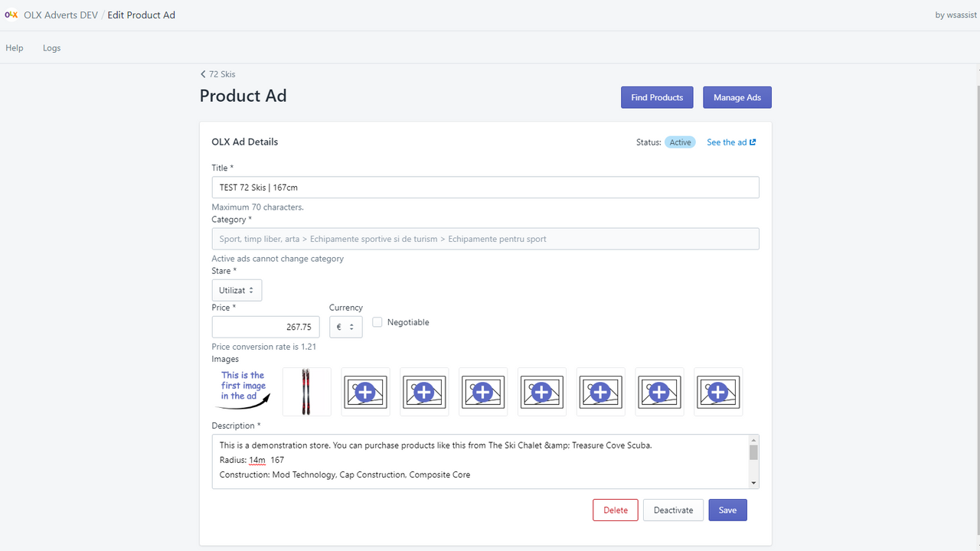980x551 pixels.
Task: Open the Logs page
Action: click(51, 47)
